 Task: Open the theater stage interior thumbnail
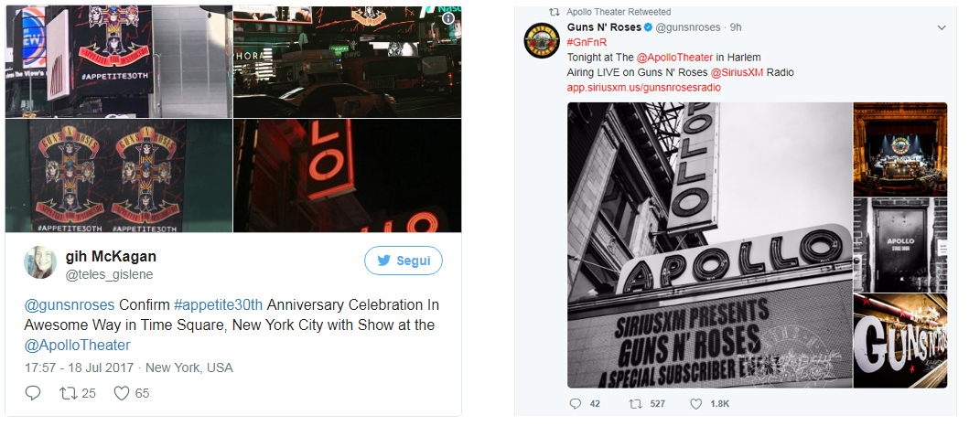[x=900, y=149]
